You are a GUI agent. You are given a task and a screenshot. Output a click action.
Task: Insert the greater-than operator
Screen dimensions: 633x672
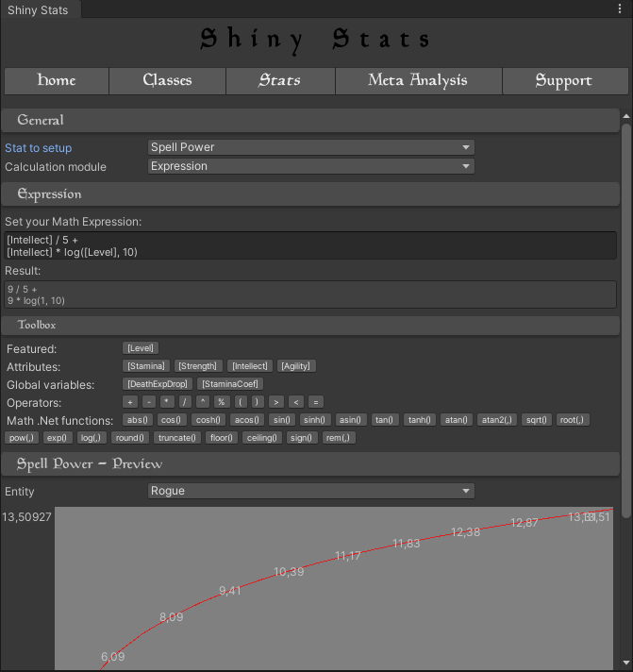tap(276, 401)
